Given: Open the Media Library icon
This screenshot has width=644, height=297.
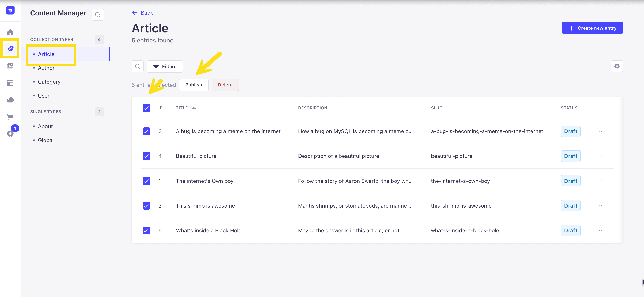Looking at the screenshot, I should (10, 66).
